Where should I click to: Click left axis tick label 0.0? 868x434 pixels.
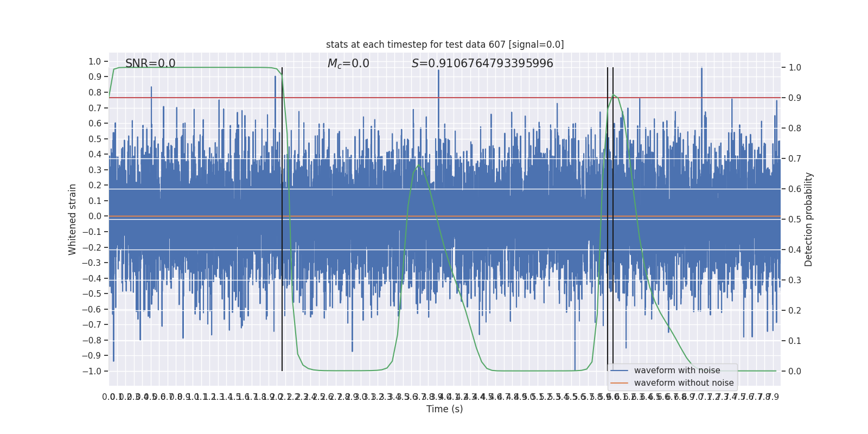(x=95, y=216)
